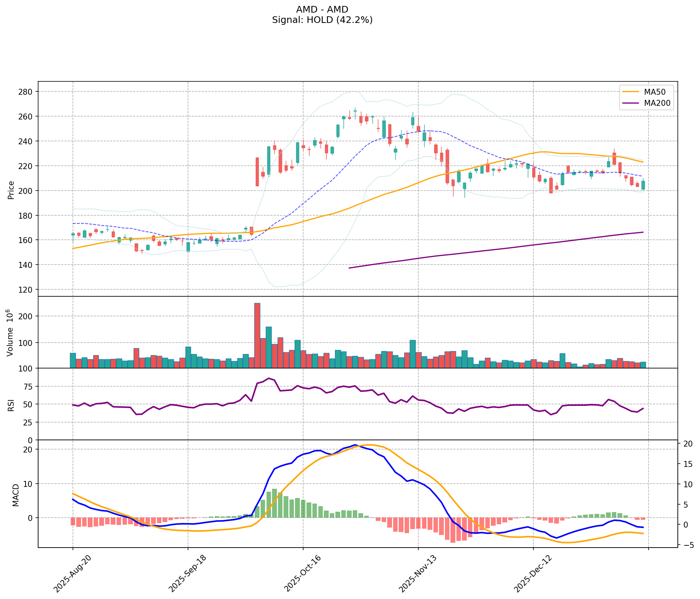Click the Volume y-axis label
The image size is (700, 599).
coord(10,332)
